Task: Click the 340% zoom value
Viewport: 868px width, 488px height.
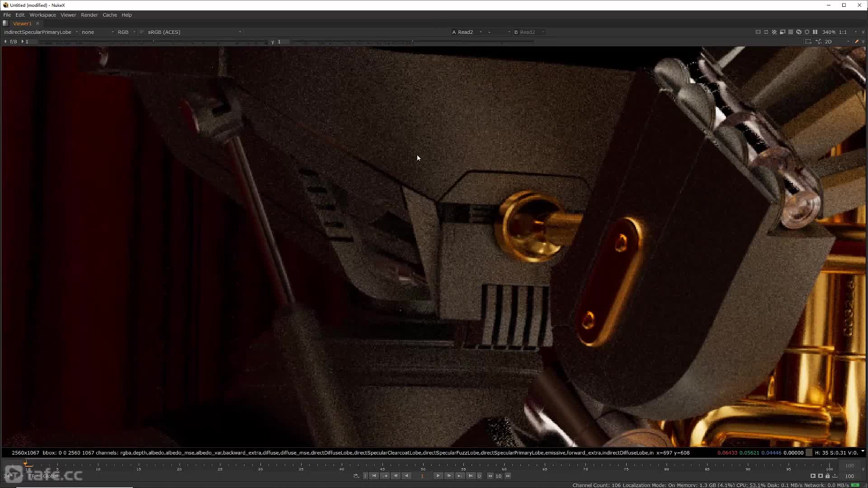Action: (829, 32)
